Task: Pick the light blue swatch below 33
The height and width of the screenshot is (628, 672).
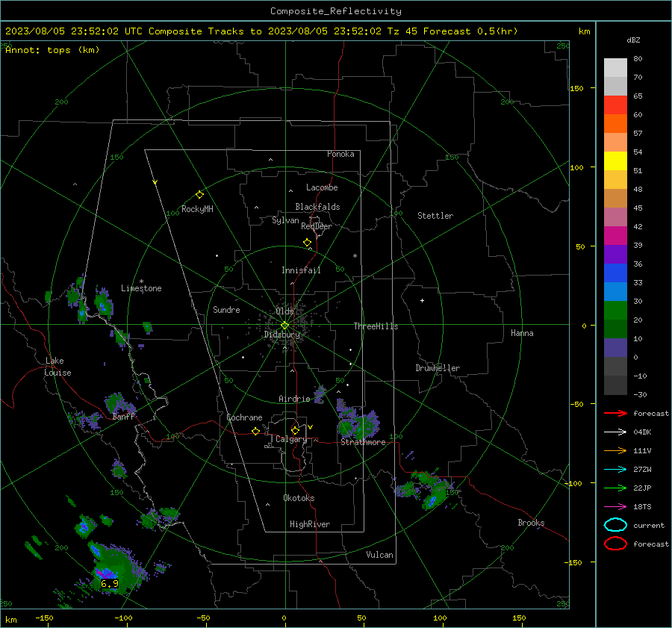Action: click(615, 291)
